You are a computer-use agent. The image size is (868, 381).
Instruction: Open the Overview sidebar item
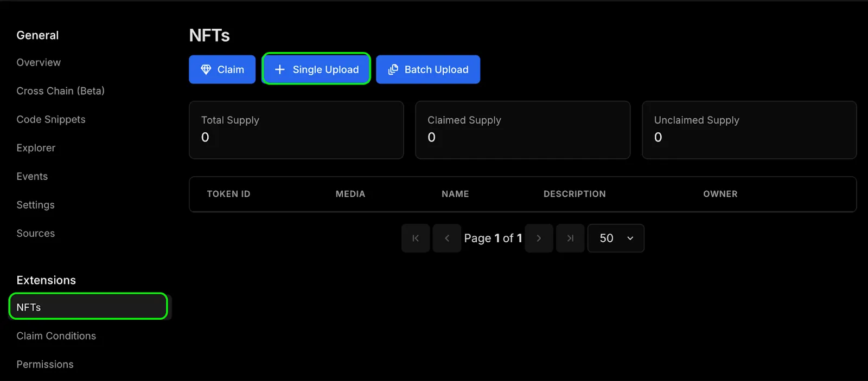pyautogui.click(x=39, y=62)
